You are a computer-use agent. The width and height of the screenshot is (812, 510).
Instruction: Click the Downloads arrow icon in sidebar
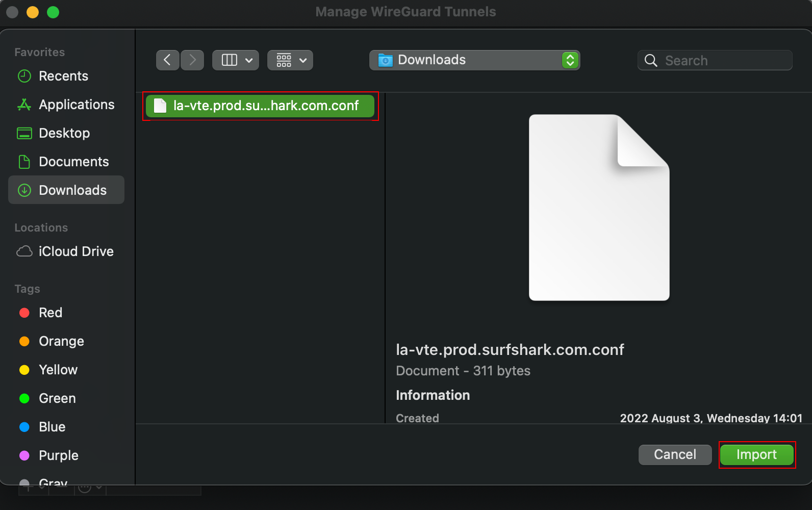24,190
